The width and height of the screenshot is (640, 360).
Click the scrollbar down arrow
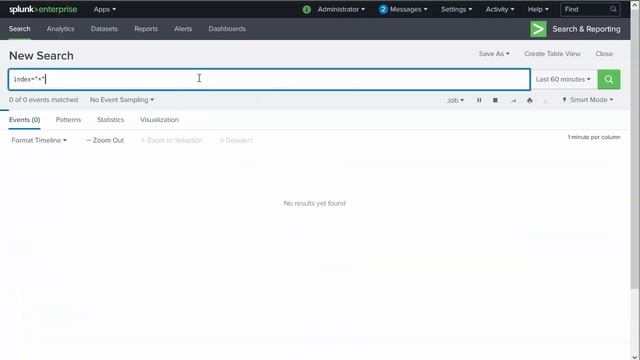click(x=635, y=356)
